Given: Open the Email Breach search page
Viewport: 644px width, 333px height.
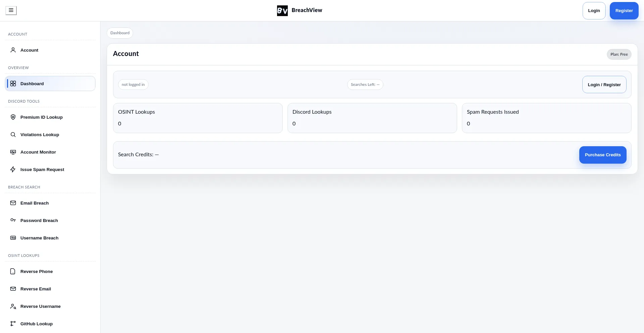Looking at the screenshot, I should coord(35,203).
